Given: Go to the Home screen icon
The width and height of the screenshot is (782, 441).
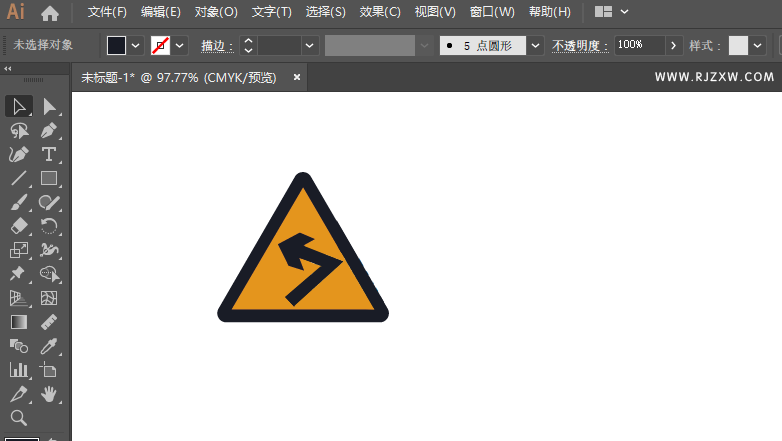Looking at the screenshot, I should pos(50,12).
